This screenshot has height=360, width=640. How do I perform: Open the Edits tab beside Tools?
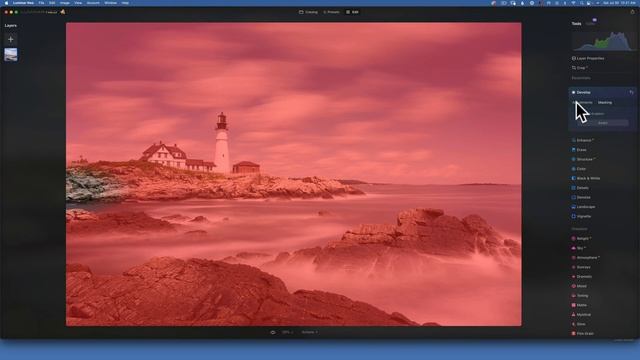tap(590, 24)
